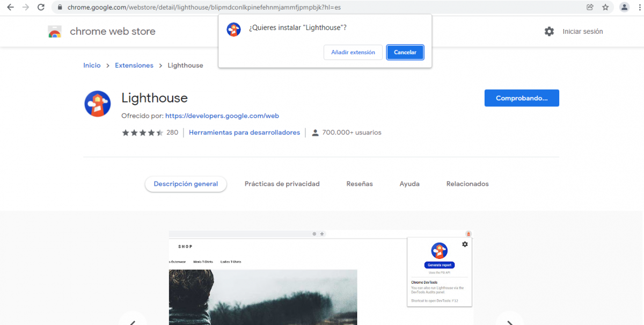This screenshot has width=644, height=325.
Task: Click the Chrome Web Store rainbow logo
Action: [x=55, y=32]
